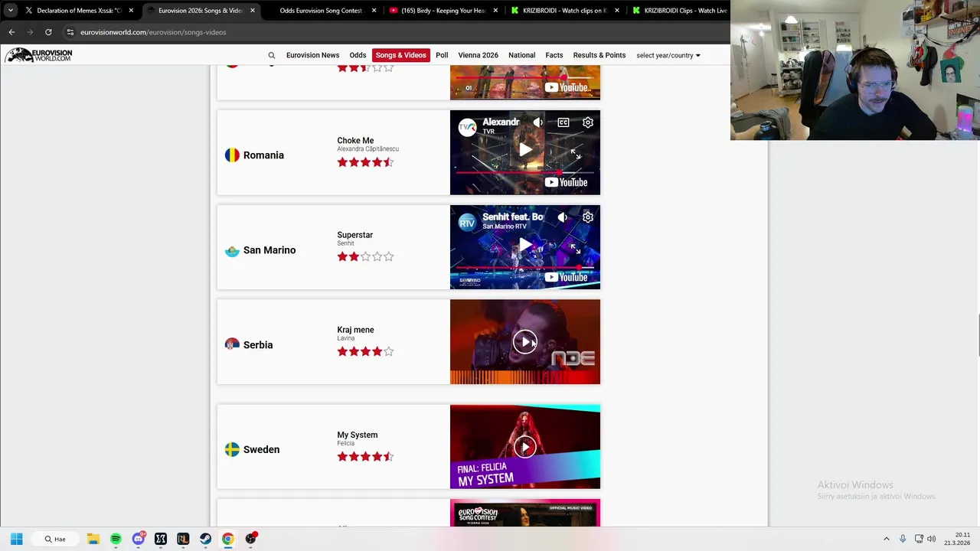Viewport: 980px width, 551px height.
Task: Rate Superstar with the third star
Action: tap(365, 256)
